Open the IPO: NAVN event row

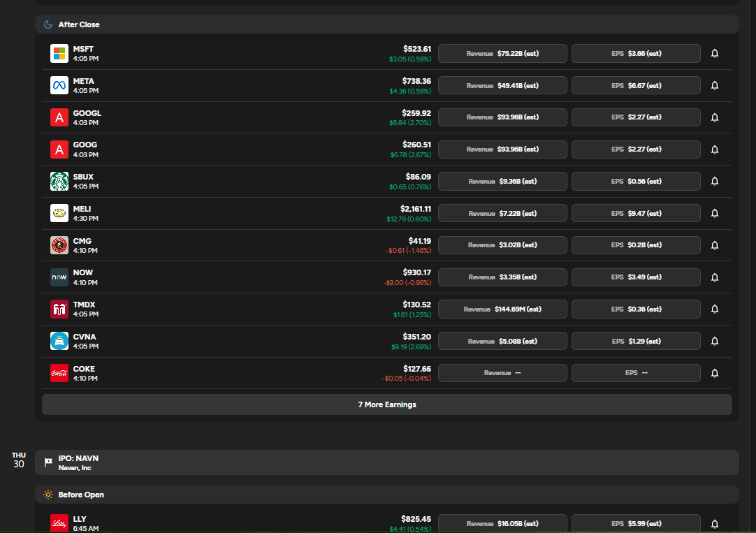(386, 462)
